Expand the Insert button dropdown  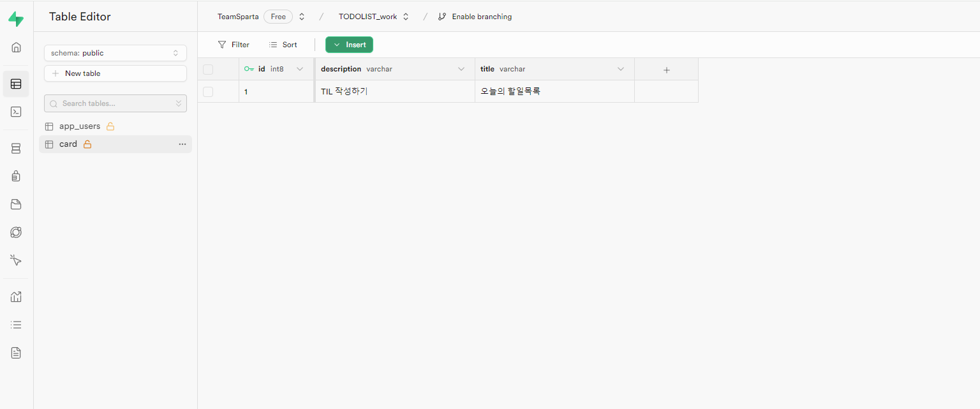pos(337,45)
